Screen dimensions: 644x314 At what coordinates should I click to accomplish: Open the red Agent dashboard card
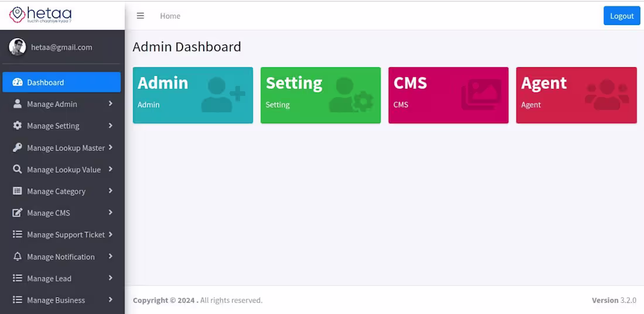click(576, 95)
